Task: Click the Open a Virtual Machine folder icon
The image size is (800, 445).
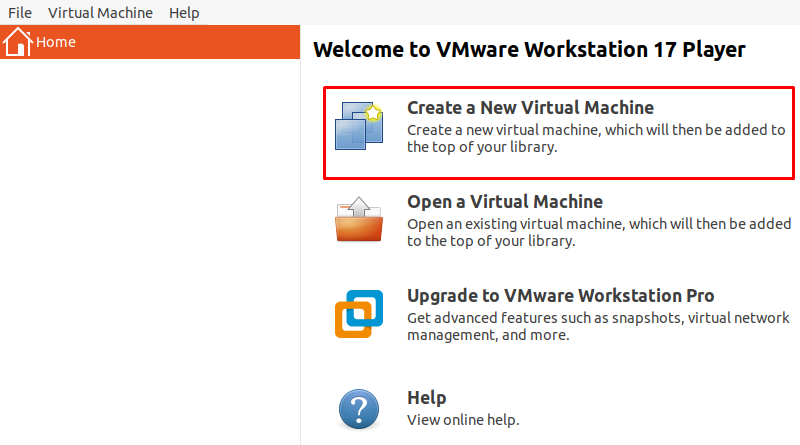Action: point(359,219)
